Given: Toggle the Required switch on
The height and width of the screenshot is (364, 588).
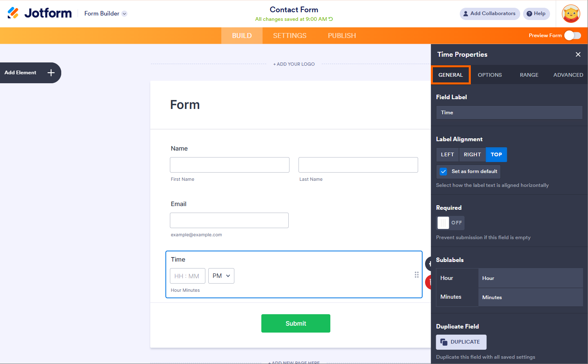Looking at the screenshot, I should tap(450, 223).
